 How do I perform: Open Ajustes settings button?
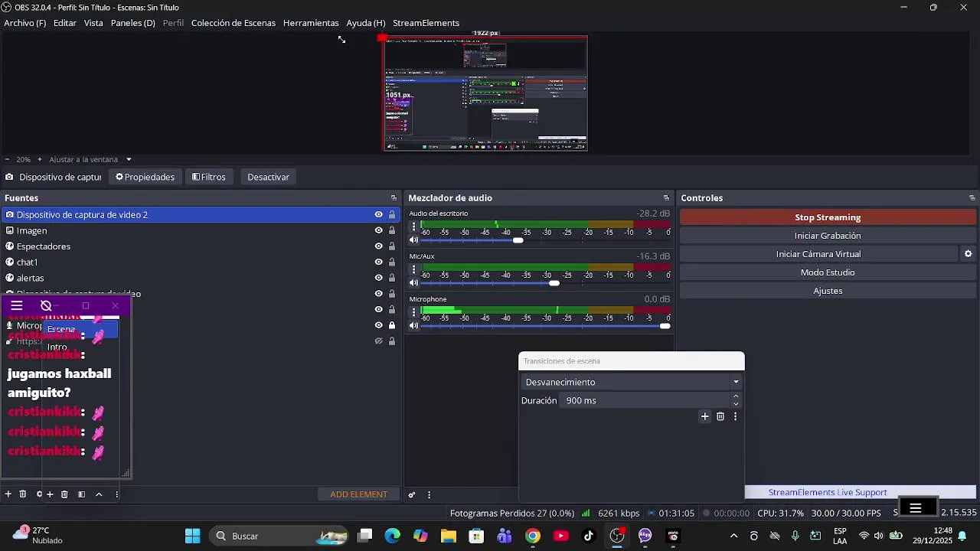click(x=828, y=291)
